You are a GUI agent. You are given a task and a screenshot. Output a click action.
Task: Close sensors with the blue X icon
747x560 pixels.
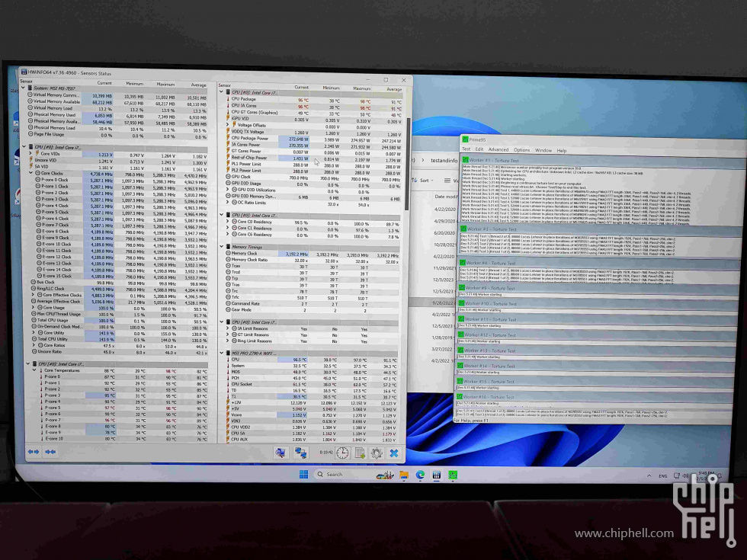click(x=394, y=453)
